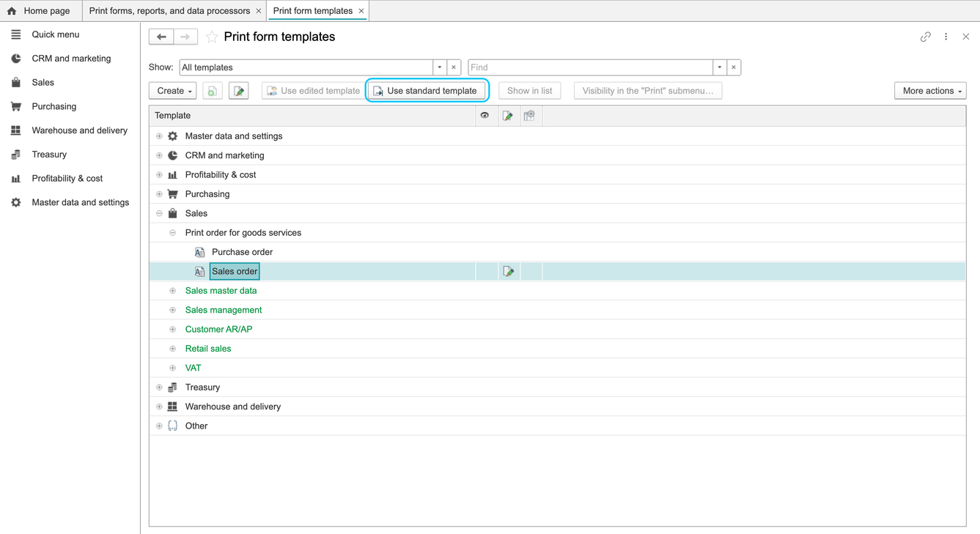Screen dimensions: 980x534
Task: Open the More actions dropdown
Action: tap(930, 91)
